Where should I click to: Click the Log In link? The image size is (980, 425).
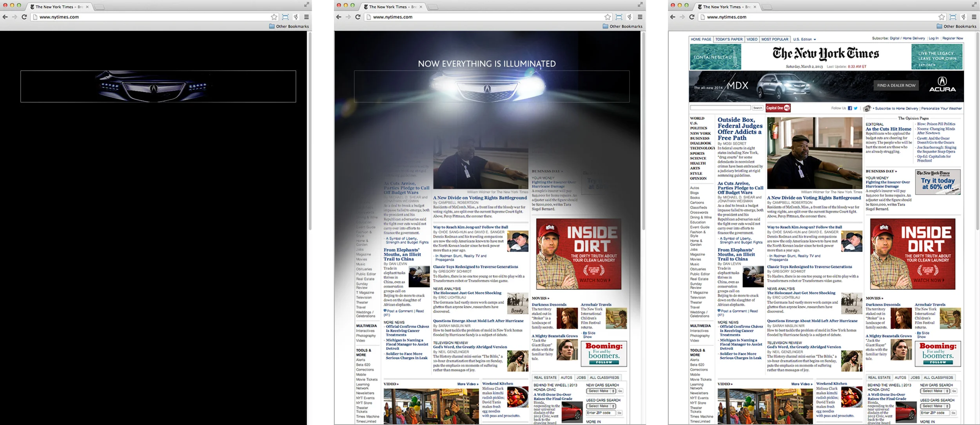(933, 38)
